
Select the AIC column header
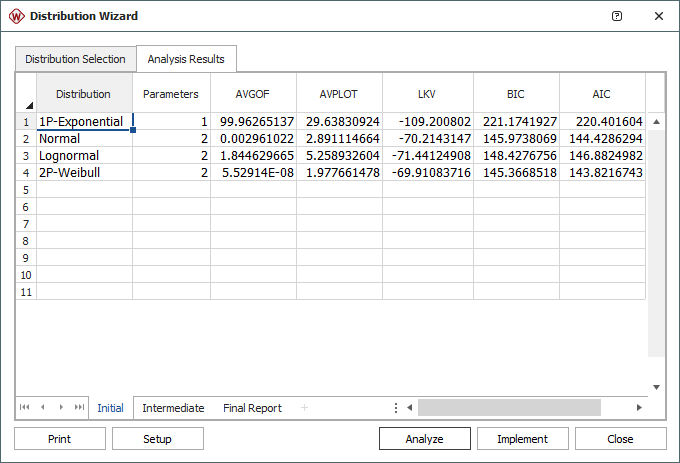click(602, 93)
